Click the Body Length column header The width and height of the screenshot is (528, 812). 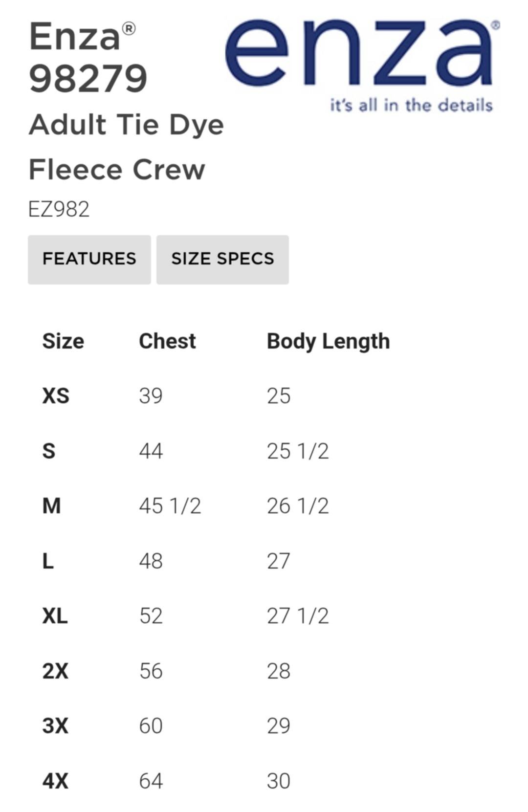tap(328, 341)
